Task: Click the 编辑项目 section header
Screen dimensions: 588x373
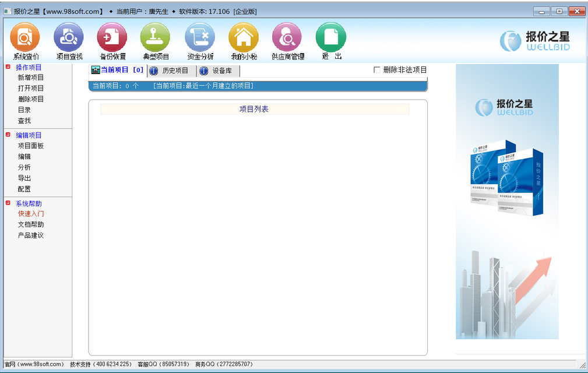Action: pos(29,135)
